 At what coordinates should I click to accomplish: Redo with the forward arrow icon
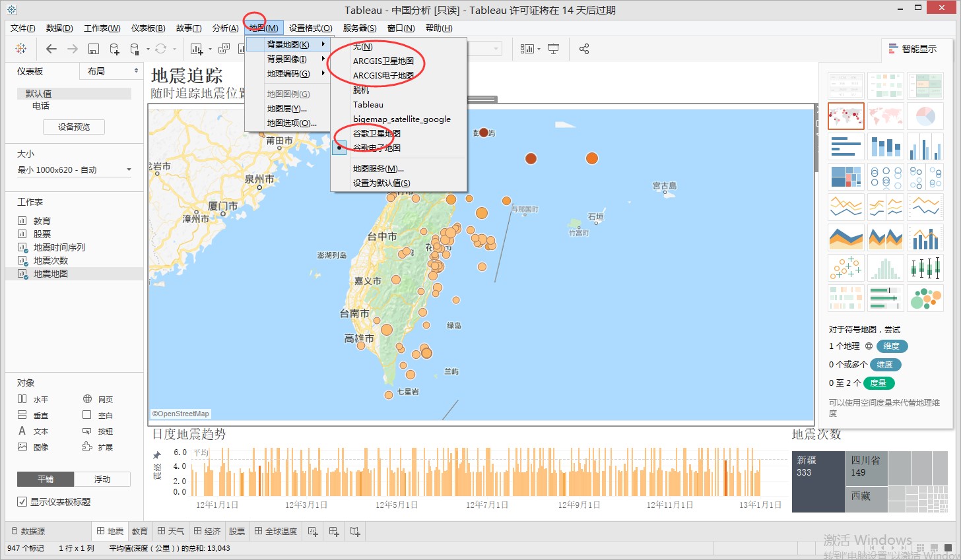click(73, 49)
